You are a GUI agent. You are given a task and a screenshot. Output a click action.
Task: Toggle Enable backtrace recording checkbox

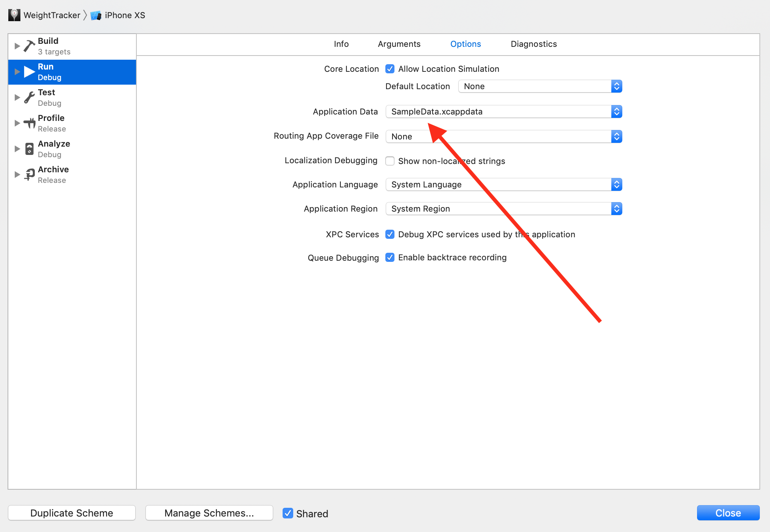pos(390,257)
